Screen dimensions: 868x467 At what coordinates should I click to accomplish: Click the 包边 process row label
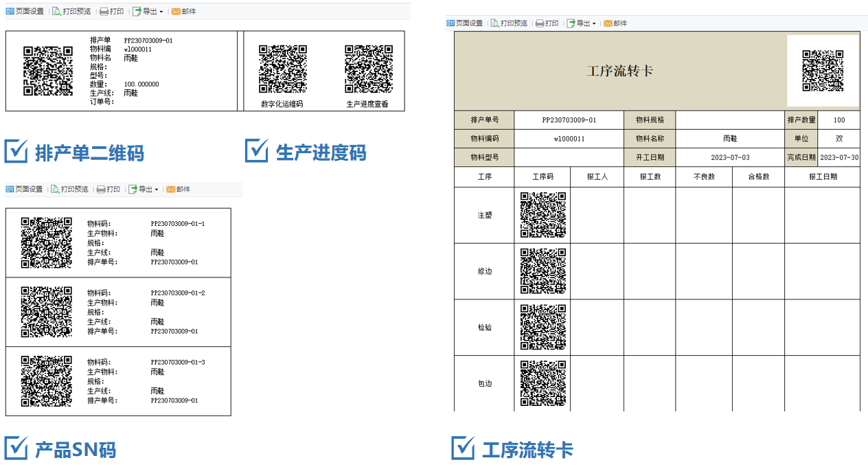point(484,384)
